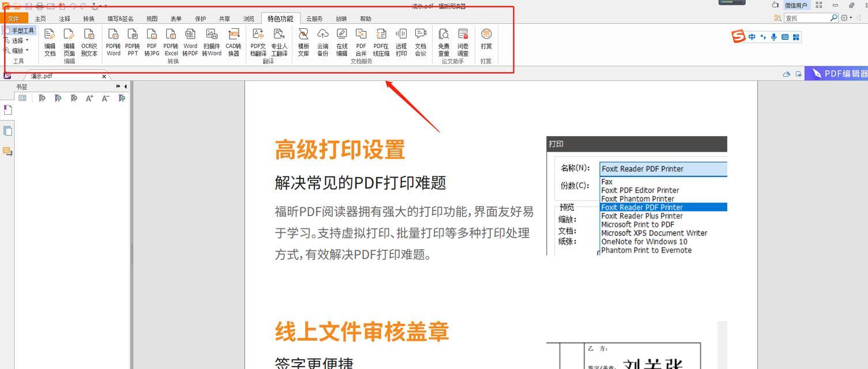Click 云端备份 cloud backup

point(323,43)
